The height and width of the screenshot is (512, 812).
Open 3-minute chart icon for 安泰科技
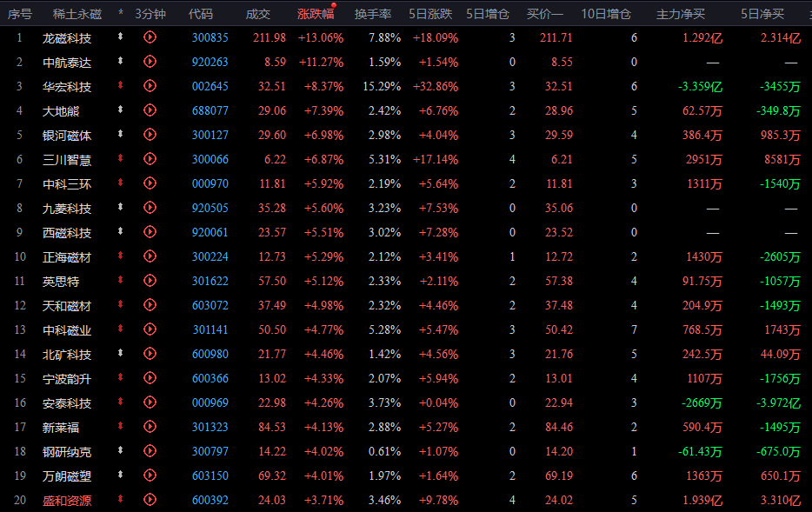(150, 402)
